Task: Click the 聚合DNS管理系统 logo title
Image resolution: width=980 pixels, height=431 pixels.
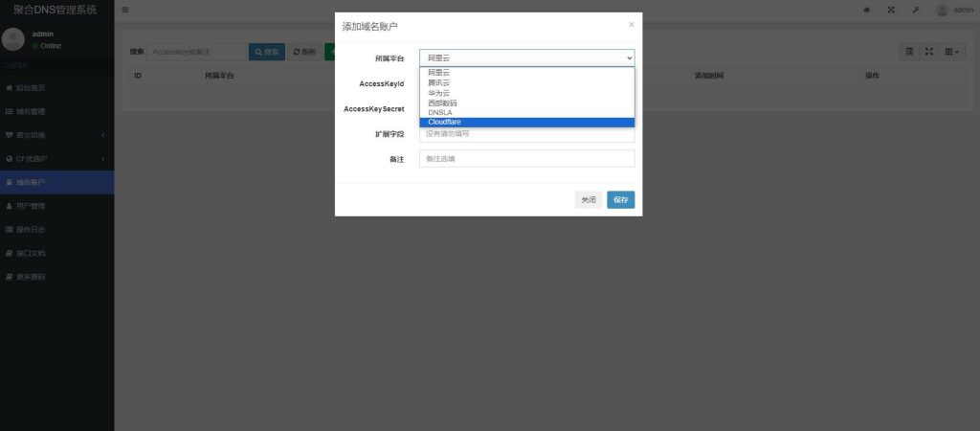Action: (x=56, y=10)
